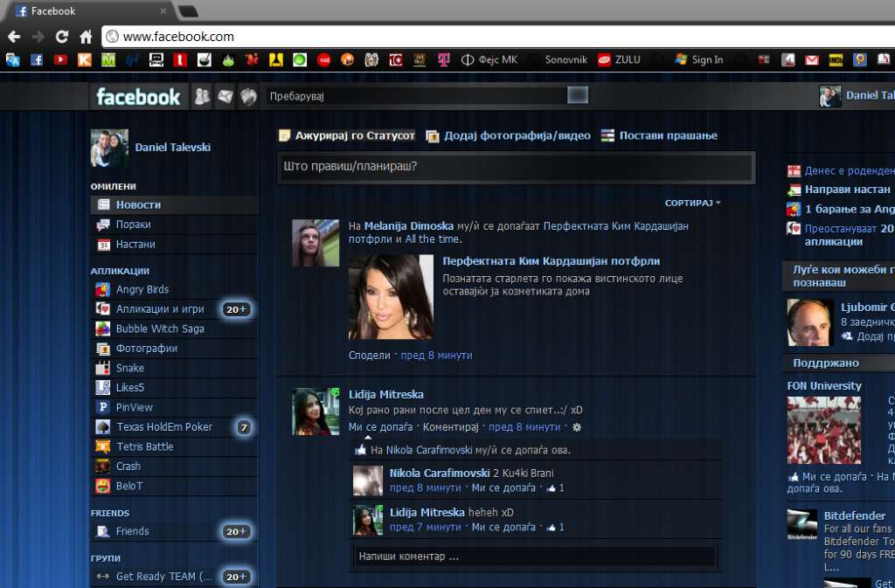Open Daniel Talevski profile in left sidebar
This screenshot has height=588, width=895.
pos(172,148)
